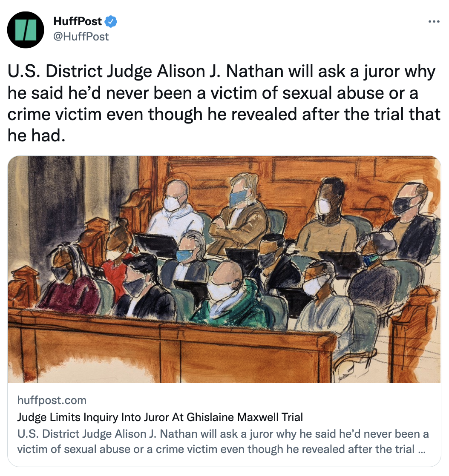The image size is (449, 476).
Task: Open headline Judge Limits Inquiry Into Juror
Action: pos(160,417)
